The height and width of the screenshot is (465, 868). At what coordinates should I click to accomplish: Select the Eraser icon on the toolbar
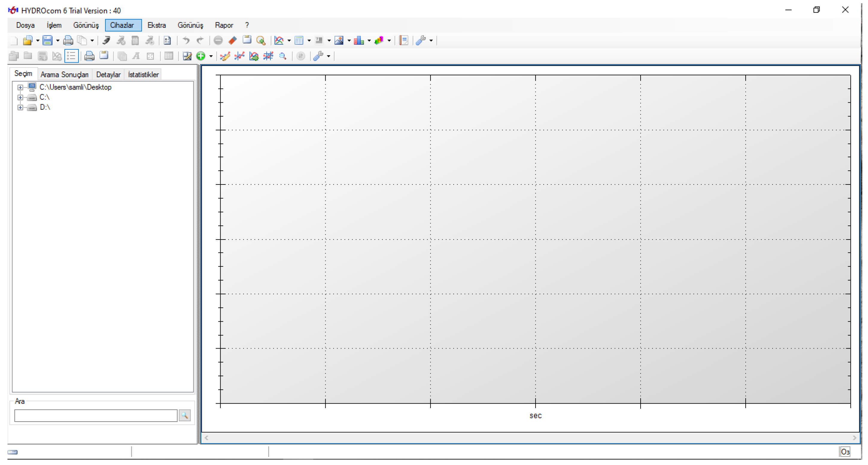[x=232, y=40]
